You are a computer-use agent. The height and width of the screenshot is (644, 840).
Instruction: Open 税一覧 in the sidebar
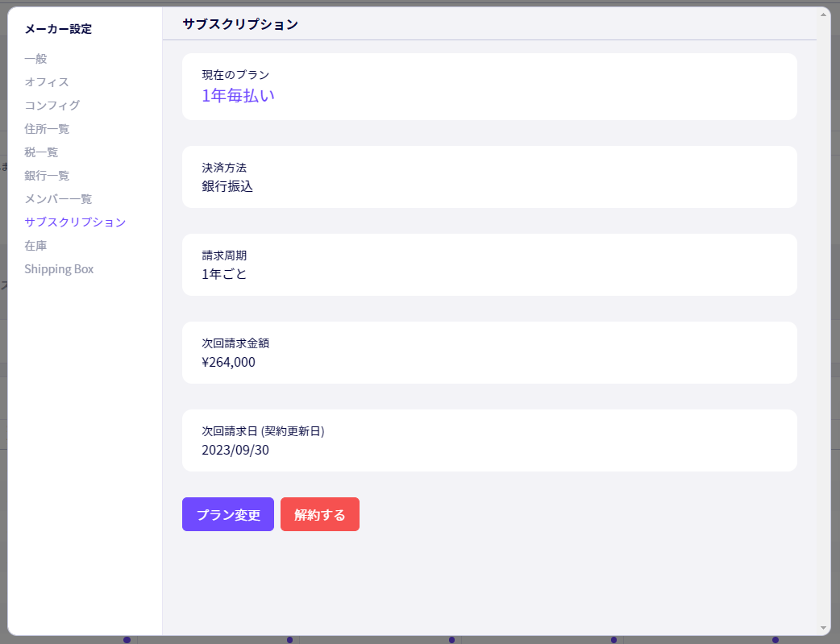click(x=41, y=152)
